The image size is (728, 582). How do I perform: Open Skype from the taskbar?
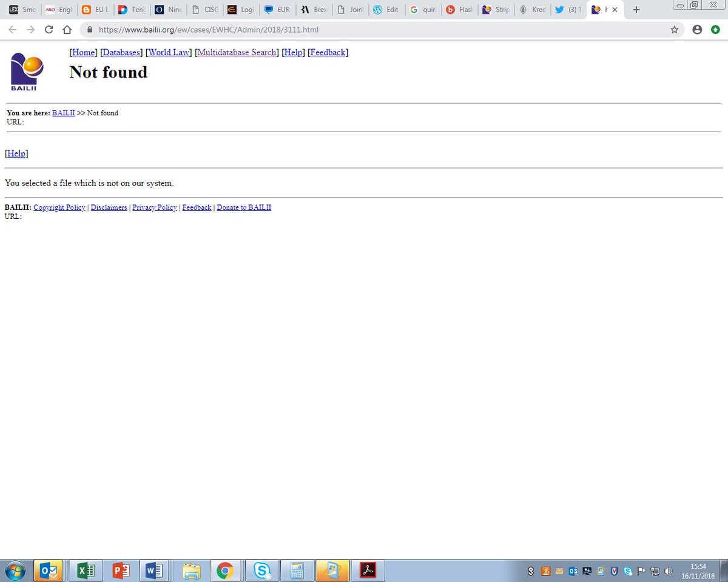[x=262, y=570]
